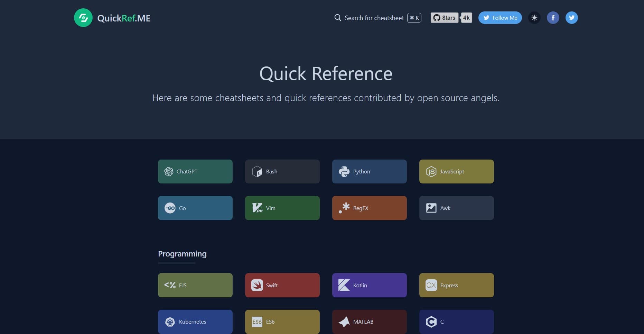Click the RegEX asterisk icon
Image resolution: width=644 pixels, height=334 pixels.
344,208
